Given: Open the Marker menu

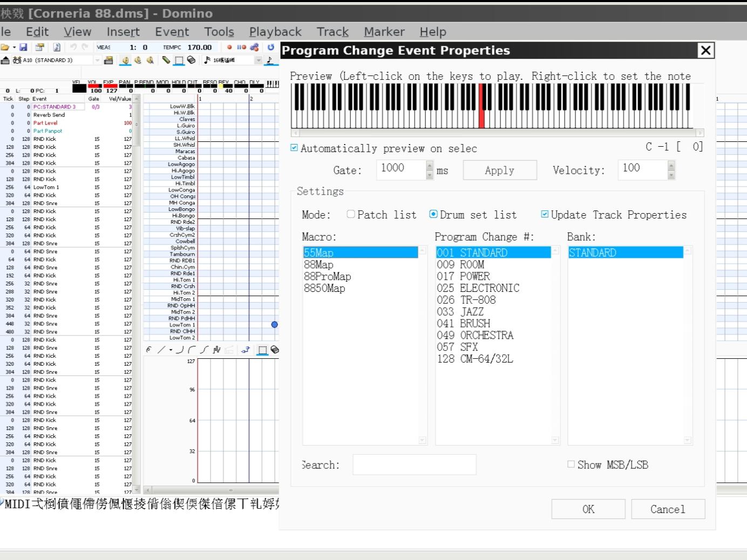Looking at the screenshot, I should click(384, 32).
